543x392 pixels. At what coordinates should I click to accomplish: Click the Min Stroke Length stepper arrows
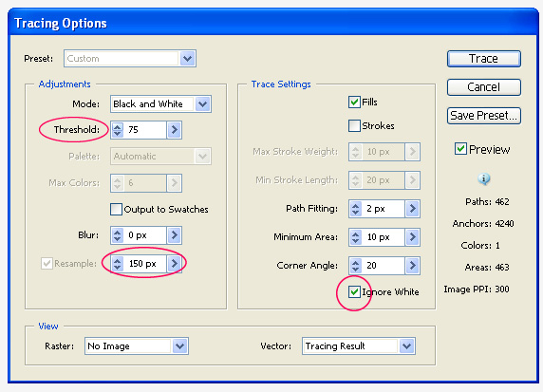click(356, 180)
